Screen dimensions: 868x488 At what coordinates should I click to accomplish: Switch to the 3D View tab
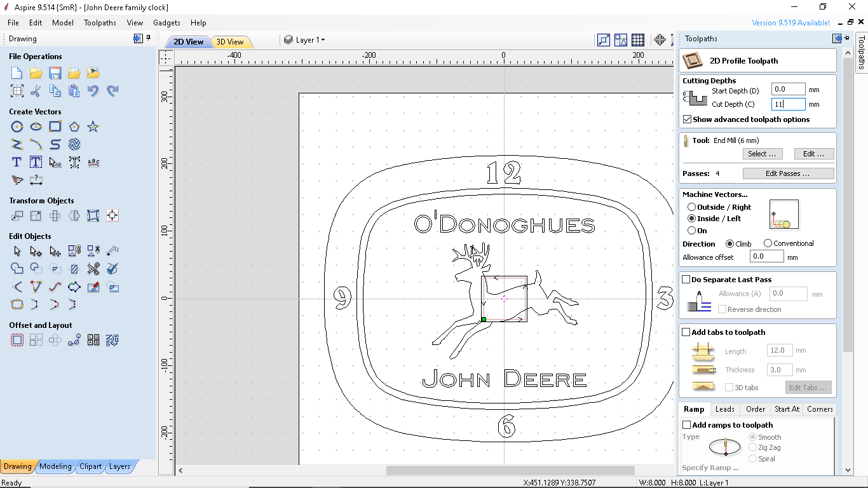231,41
